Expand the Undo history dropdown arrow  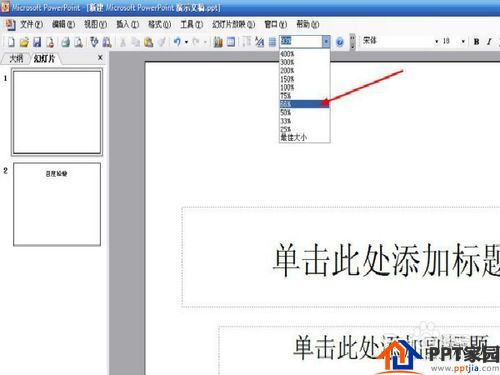click(186, 42)
